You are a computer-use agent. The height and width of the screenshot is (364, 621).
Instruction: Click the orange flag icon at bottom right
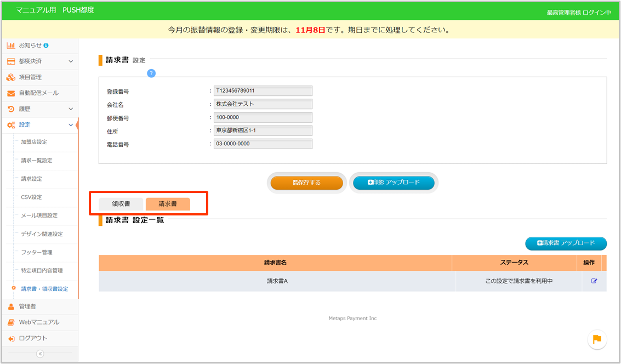(597, 339)
